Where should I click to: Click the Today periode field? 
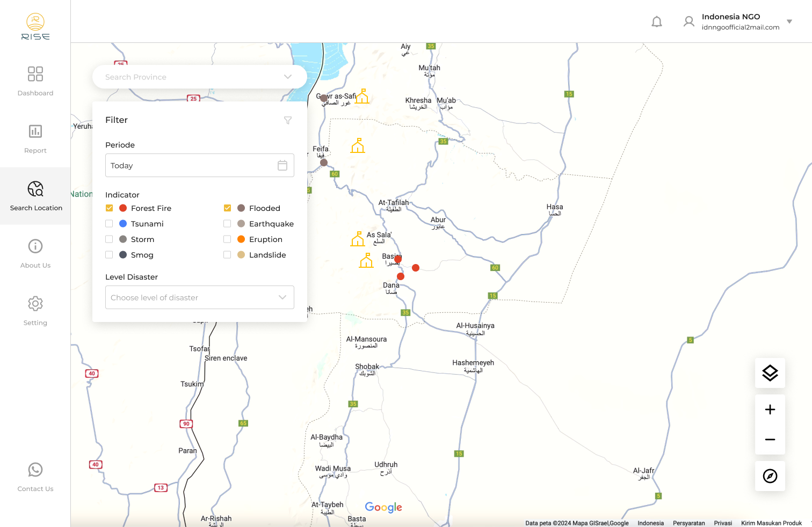click(x=191, y=165)
